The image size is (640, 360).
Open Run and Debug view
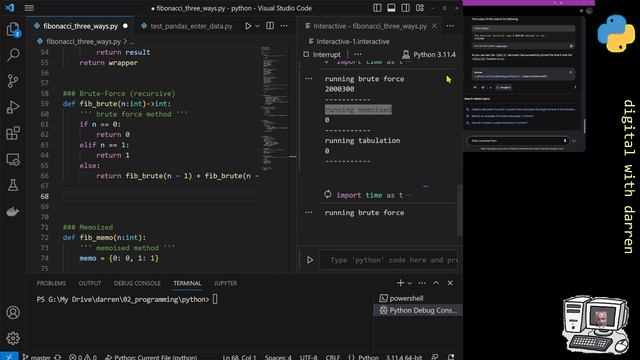click(x=13, y=107)
